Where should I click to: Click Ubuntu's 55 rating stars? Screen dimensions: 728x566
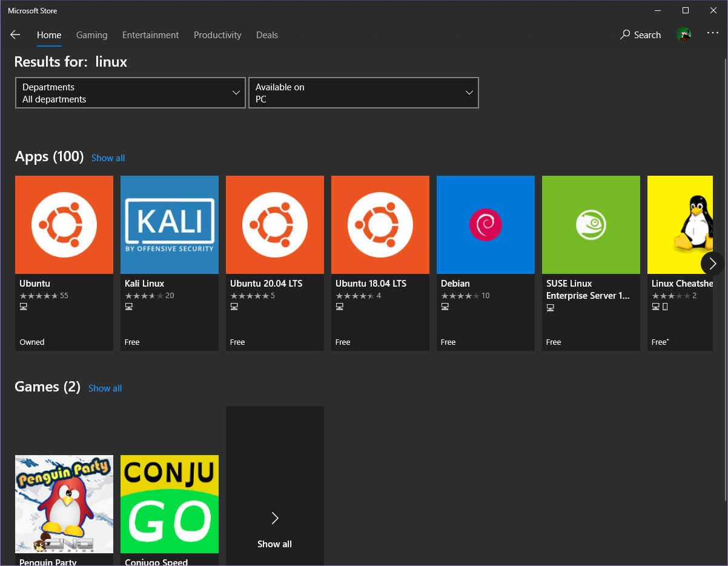[x=39, y=296]
